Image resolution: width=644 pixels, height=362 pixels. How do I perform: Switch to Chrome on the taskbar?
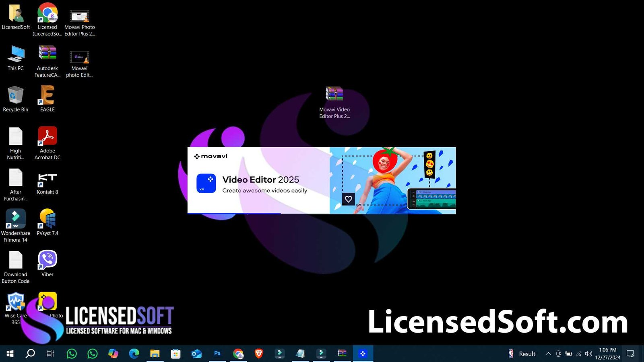(238, 354)
